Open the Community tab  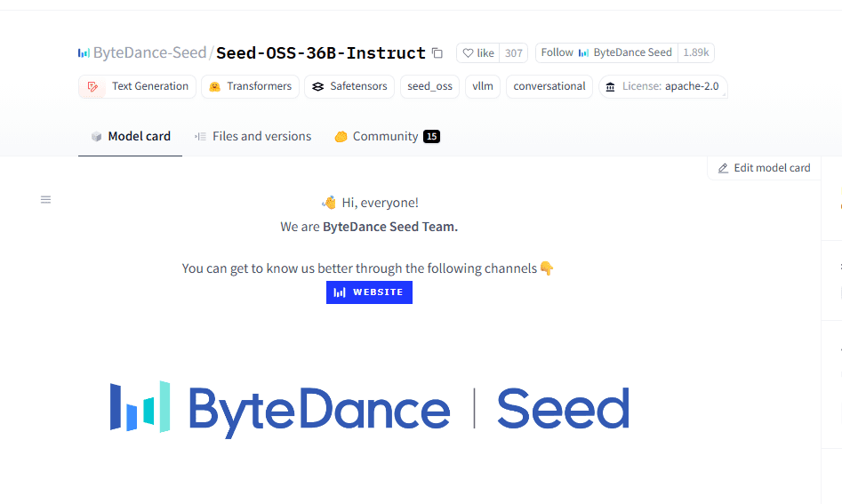pos(387,136)
